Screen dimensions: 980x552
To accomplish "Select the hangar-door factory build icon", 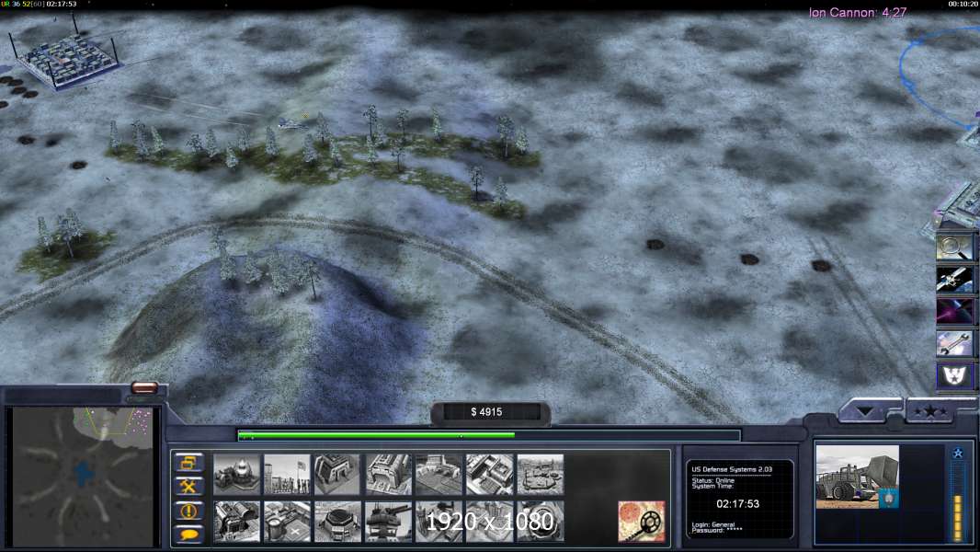I will pyautogui.click(x=388, y=475).
